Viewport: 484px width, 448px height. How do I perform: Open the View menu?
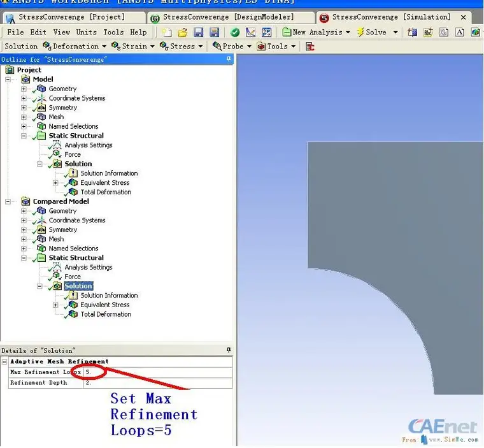point(61,32)
